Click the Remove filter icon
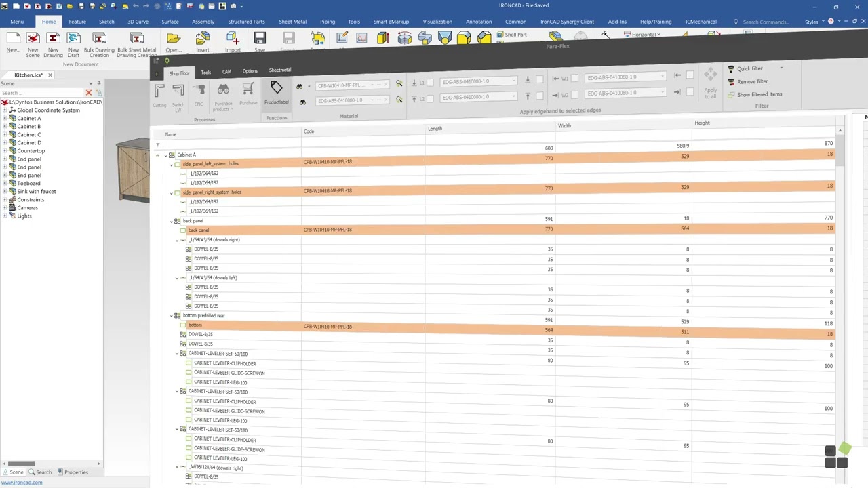Image resolution: width=868 pixels, height=488 pixels. 731,81
